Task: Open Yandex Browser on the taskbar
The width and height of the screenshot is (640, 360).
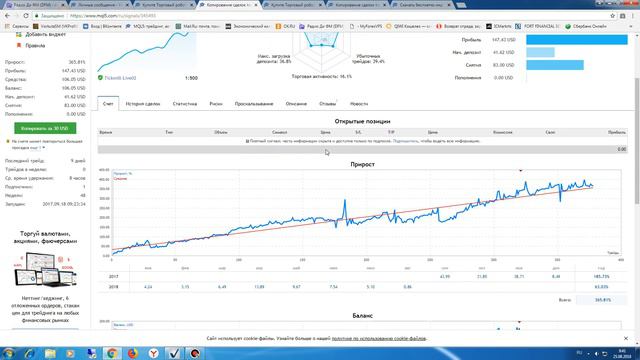Action: coord(153,353)
